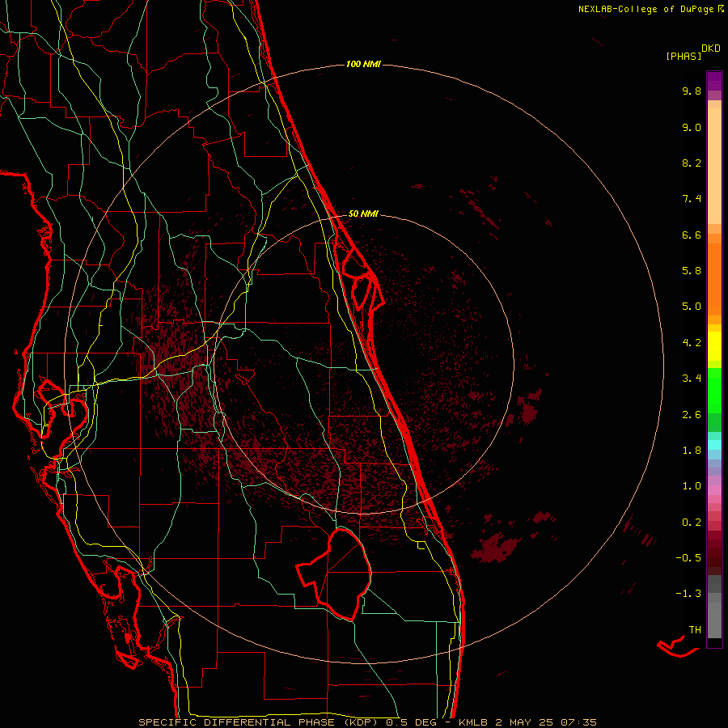The image size is (728, 728).
Task: Click the 9.0 value on the legend
Action: click(692, 127)
